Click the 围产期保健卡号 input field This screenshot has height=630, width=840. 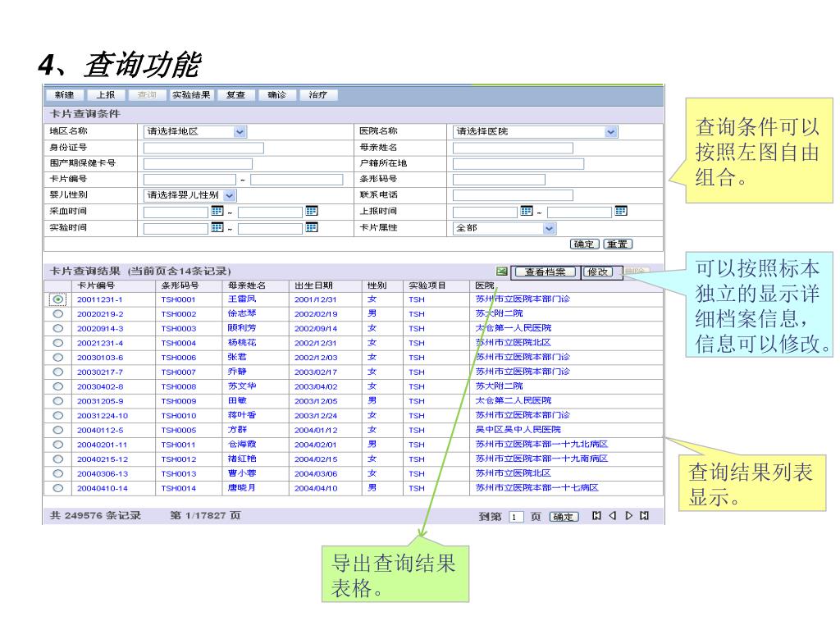click(198, 164)
